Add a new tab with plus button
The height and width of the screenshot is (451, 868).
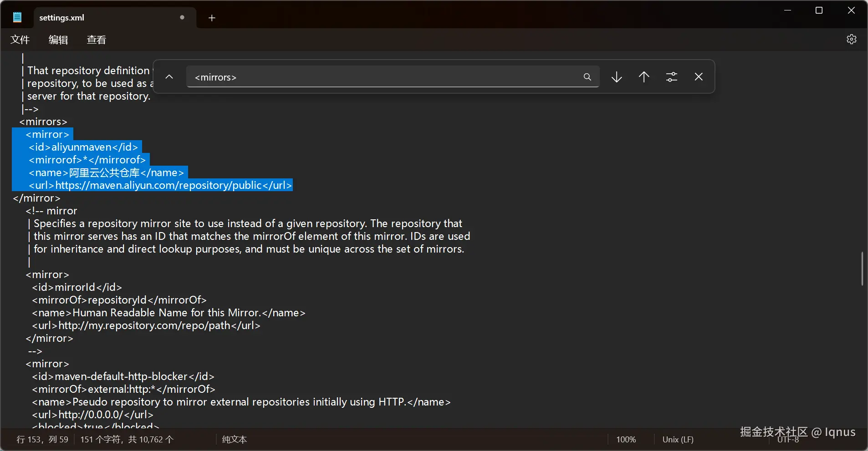click(212, 18)
